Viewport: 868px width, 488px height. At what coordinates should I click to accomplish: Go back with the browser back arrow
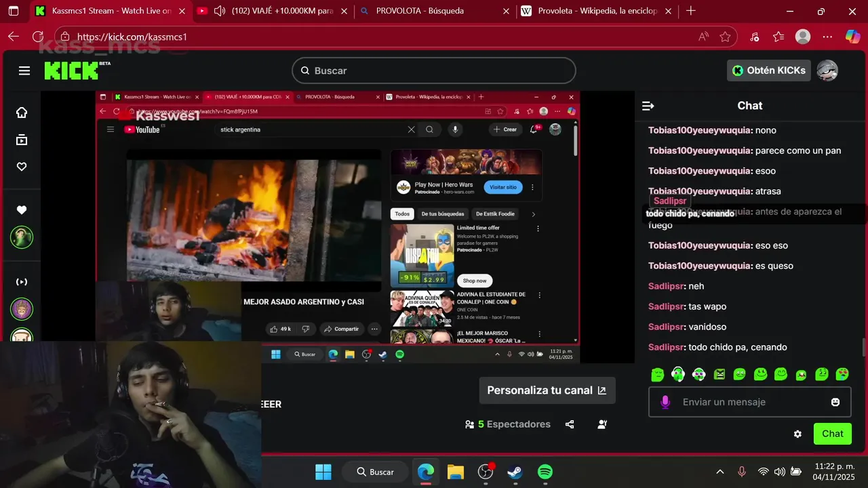pyautogui.click(x=14, y=37)
